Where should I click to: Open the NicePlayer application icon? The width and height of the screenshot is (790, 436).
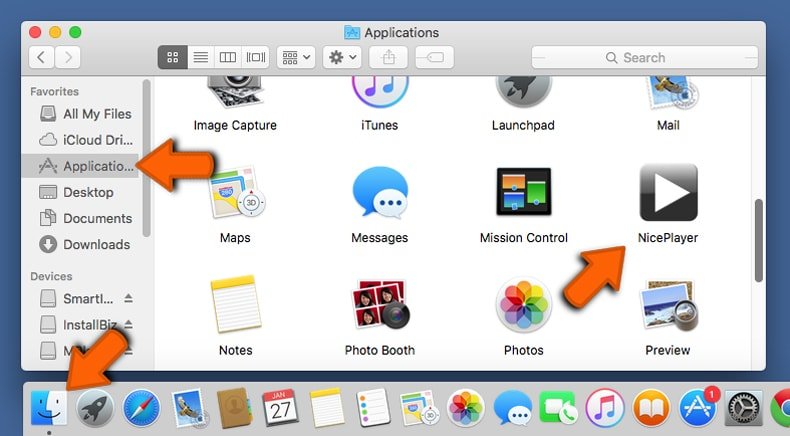(x=668, y=193)
